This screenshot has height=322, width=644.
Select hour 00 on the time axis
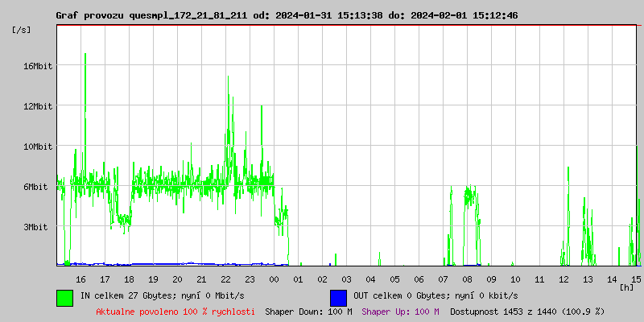274,279
